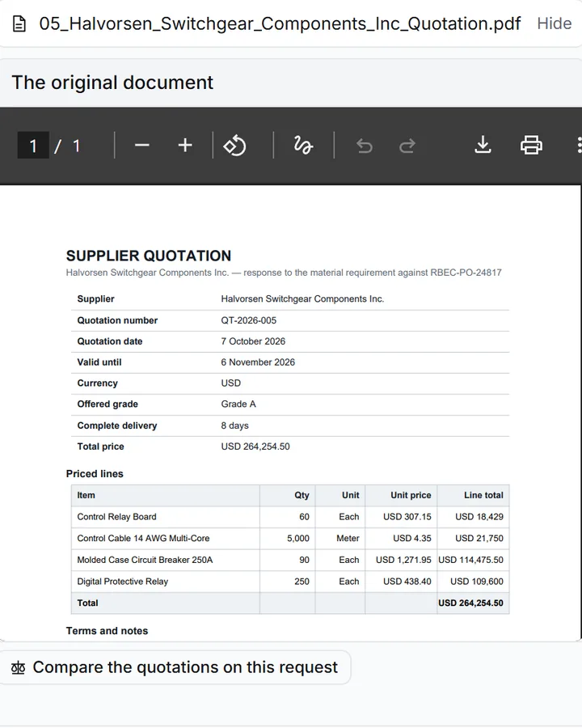Click unit price USD 1,271.95
The height and width of the screenshot is (728, 582).
(403, 560)
